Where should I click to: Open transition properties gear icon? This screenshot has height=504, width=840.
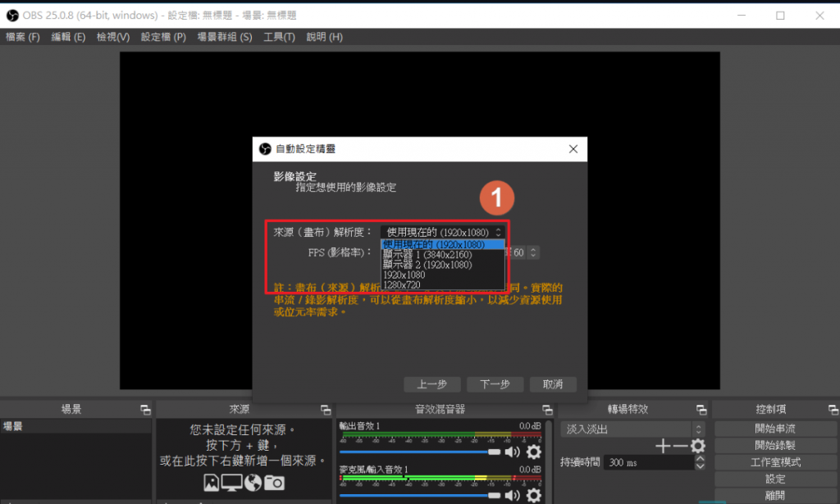point(697,446)
